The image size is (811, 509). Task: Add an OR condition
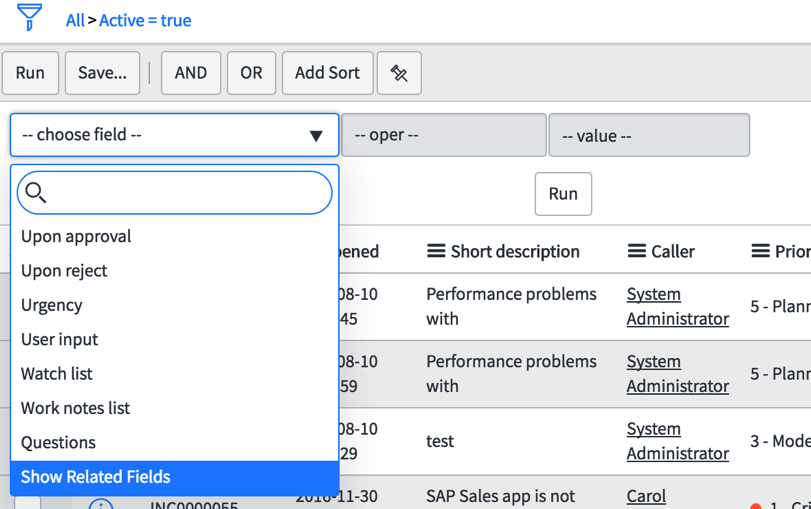(x=251, y=73)
